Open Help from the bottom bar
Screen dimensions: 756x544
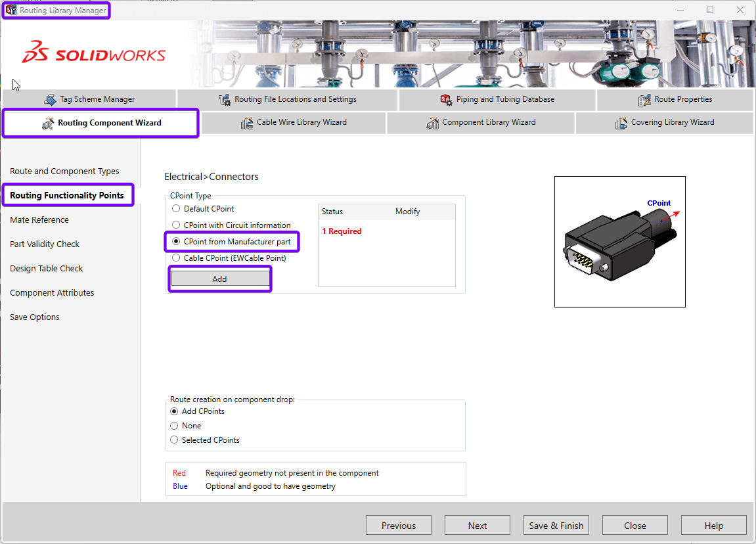(x=713, y=525)
